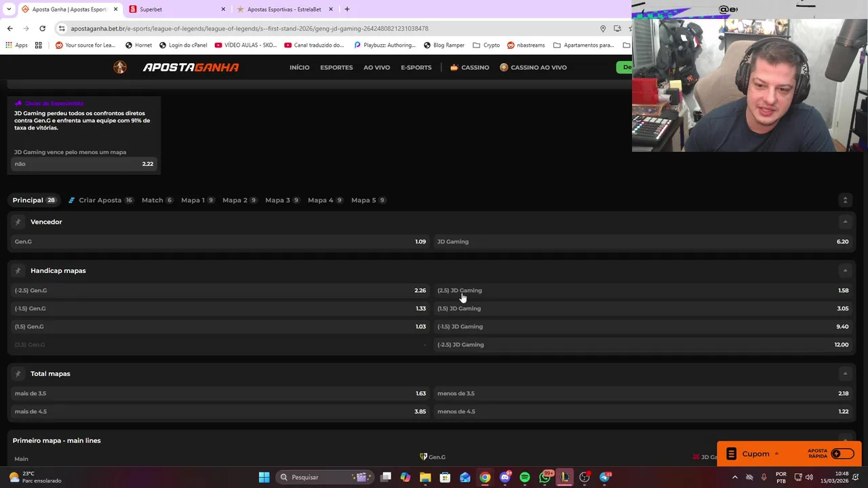Go back in browser history
Image resolution: width=868 pixels, height=488 pixels.
[x=9, y=28]
